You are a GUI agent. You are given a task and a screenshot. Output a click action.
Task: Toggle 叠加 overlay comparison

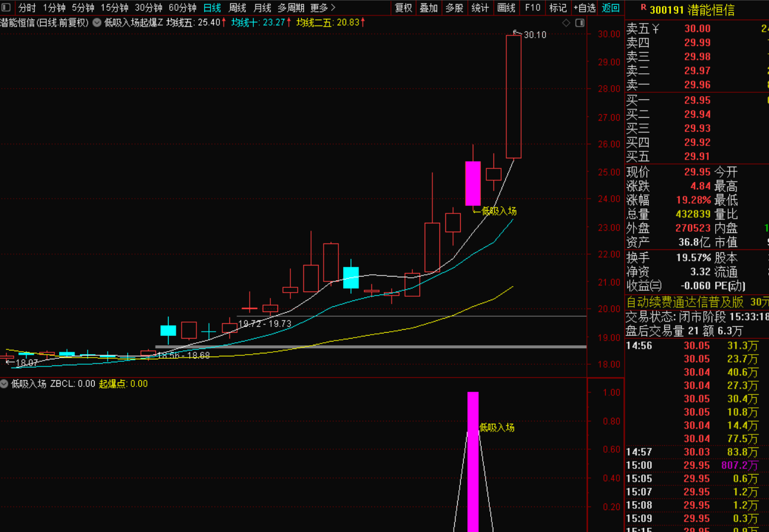(429, 8)
